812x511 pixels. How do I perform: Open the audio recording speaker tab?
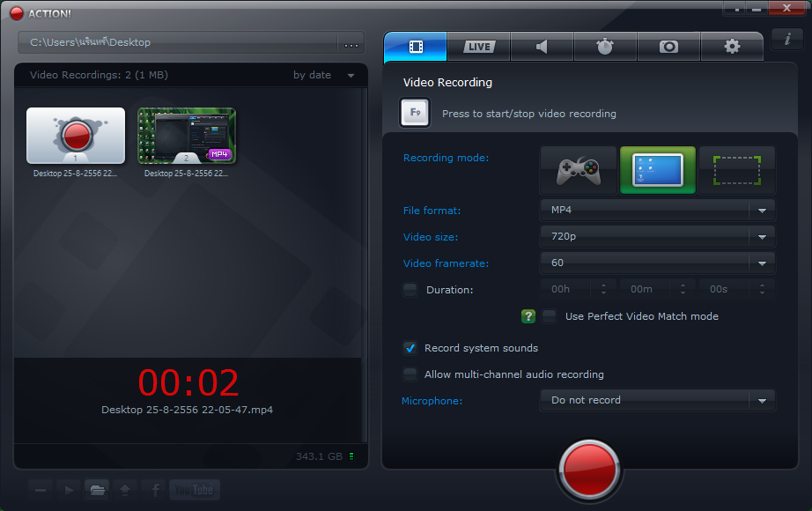tap(542, 47)
